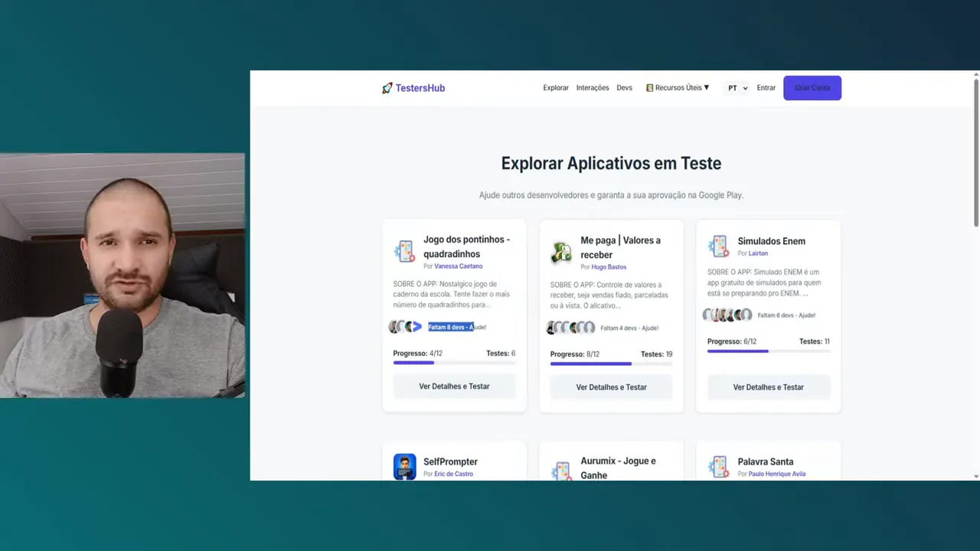
Task: Click Ver Detalhes e Testar for Simulados Enem
Action: [x=769, y=387]
